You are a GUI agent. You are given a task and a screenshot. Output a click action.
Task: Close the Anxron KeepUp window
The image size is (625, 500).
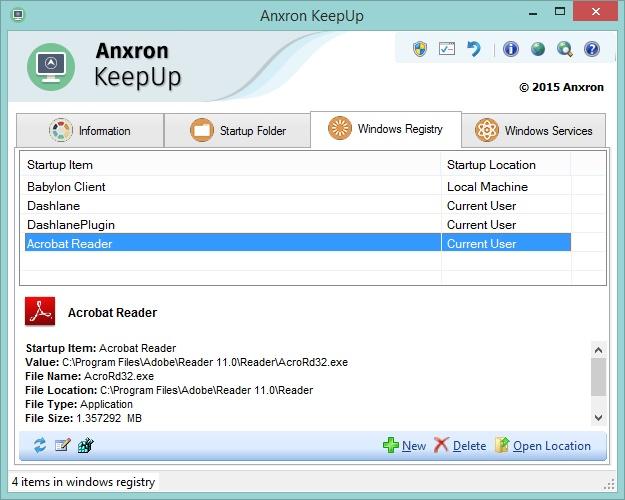click(x=596, y=12)
